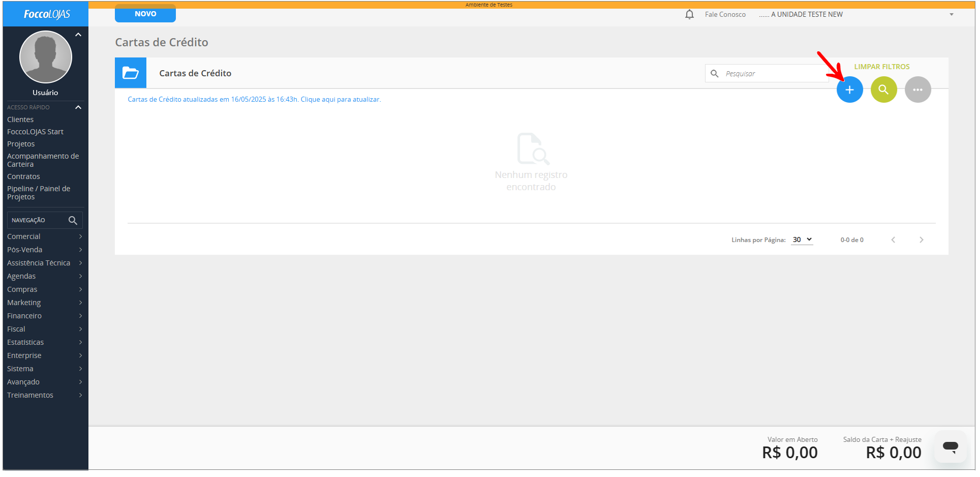Click the notification bell icon
Viewport: 980px width, 477px height.
click(689, 14)
